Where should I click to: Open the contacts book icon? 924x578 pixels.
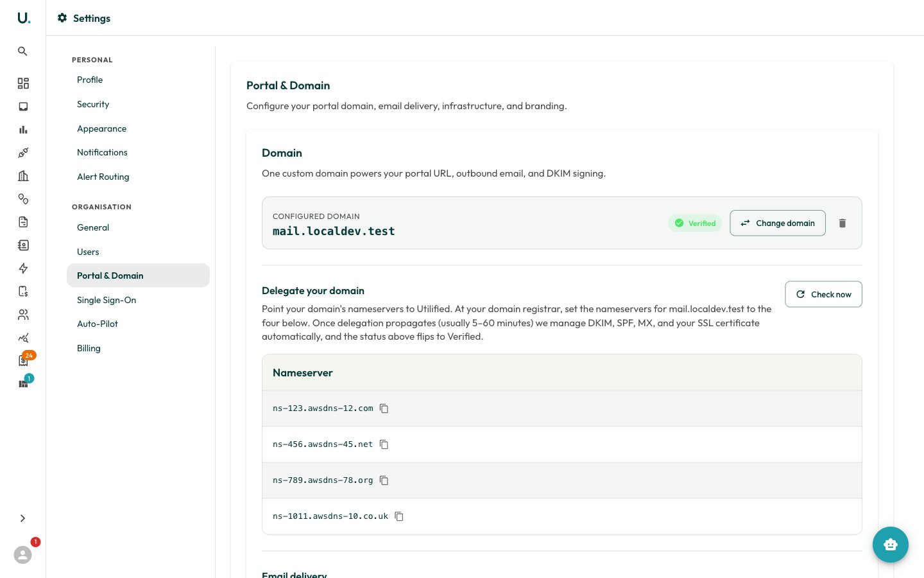click(23, 245)
